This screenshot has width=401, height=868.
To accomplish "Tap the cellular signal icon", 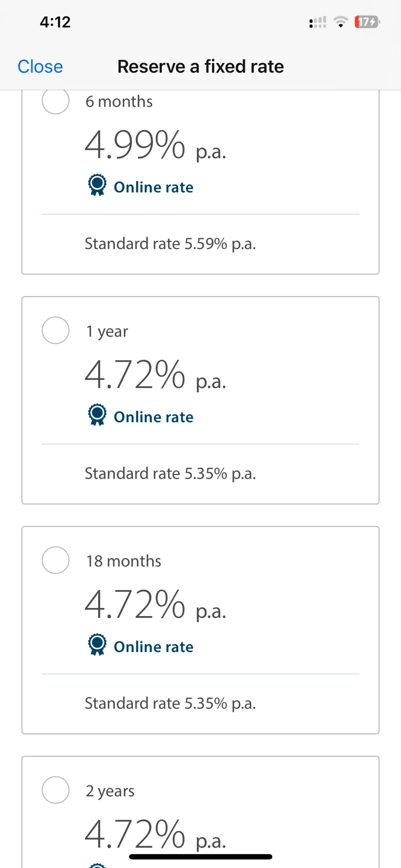I will pos(317,22).
